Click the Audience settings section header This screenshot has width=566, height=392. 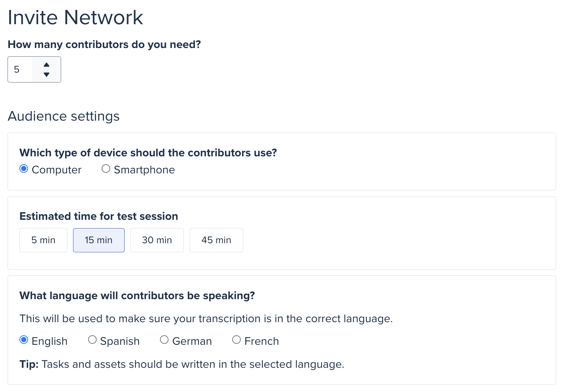pos(64,116)
